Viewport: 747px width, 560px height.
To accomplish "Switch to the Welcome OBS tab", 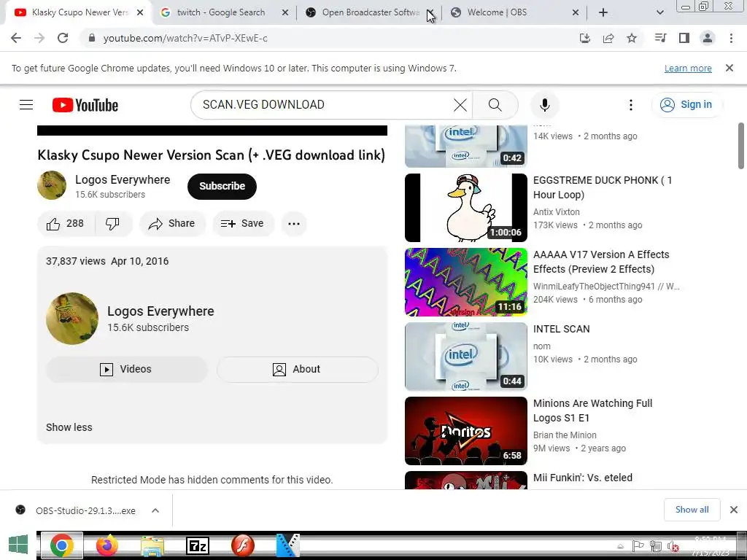I will (510, 12).
